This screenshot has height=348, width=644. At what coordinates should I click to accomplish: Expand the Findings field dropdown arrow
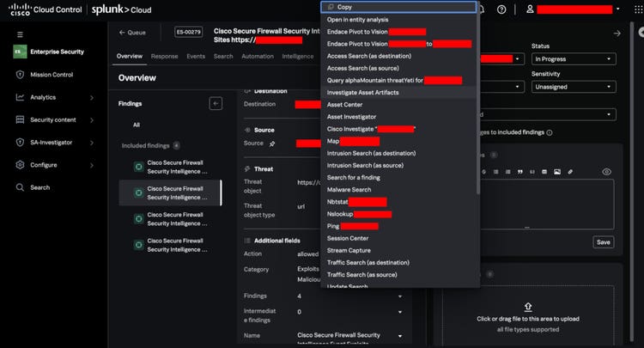click(399, 296)
